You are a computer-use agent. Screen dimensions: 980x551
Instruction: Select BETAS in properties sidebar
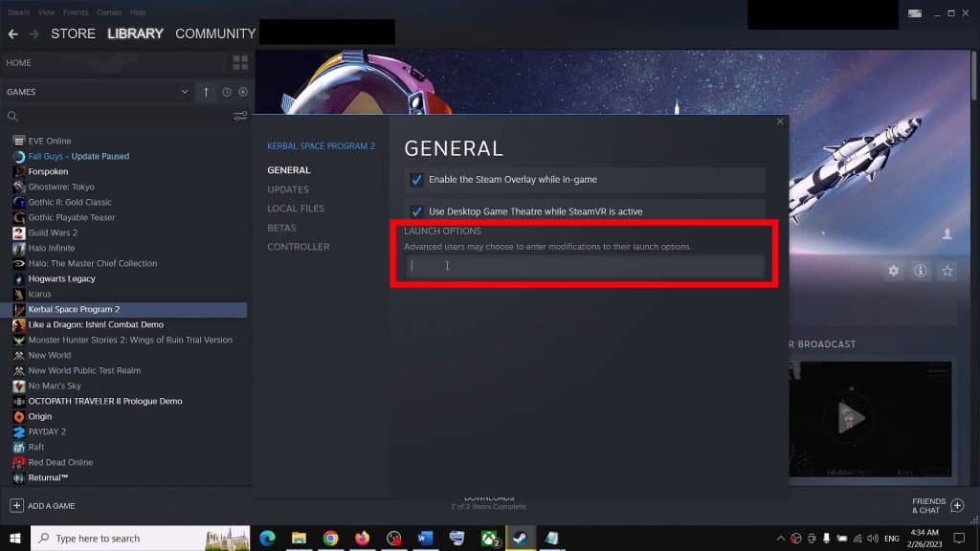(282, 228)
